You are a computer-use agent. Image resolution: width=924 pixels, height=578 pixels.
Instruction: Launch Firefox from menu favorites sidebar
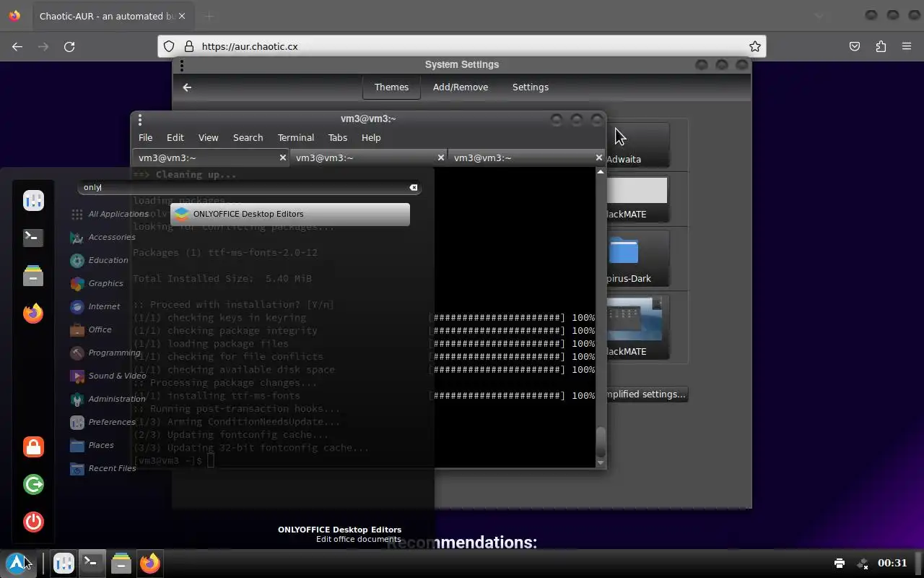pos(33,313)
